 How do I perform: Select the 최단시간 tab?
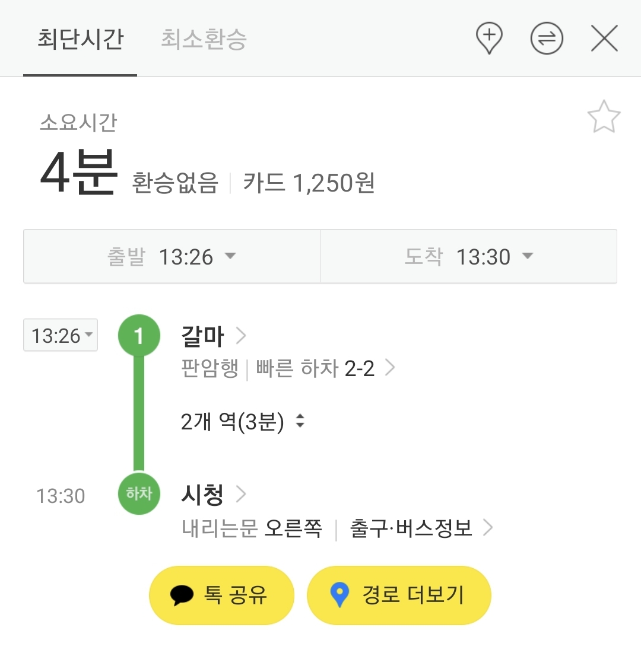(80, 39)
